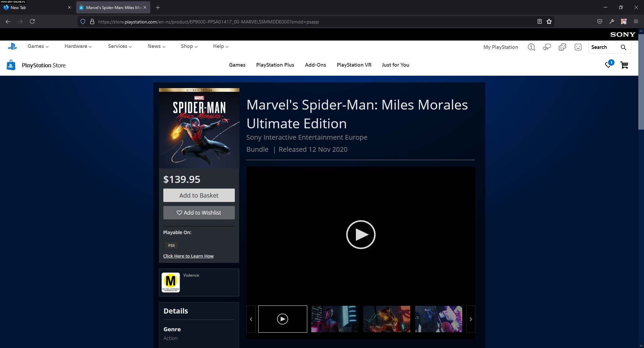Open Firefox reader view icon
644x348 pixels.
coord(539,21)
